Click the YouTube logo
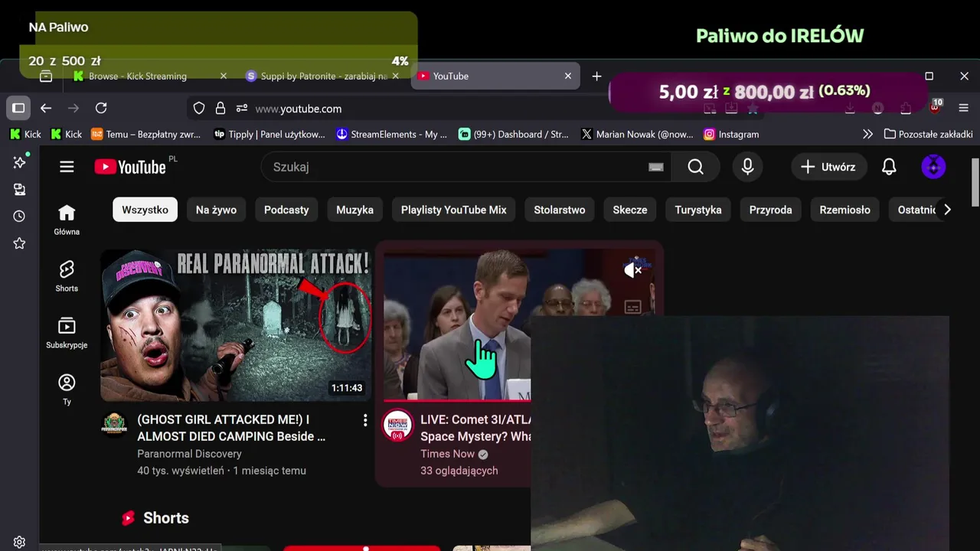 pyautogui.click(x=130, y=167)
